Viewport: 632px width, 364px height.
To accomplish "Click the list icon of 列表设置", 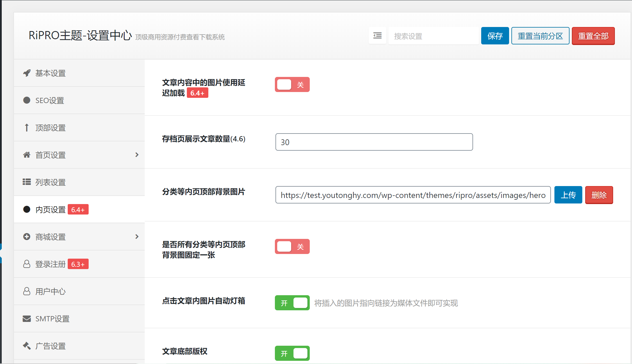I will click(27, 182).
